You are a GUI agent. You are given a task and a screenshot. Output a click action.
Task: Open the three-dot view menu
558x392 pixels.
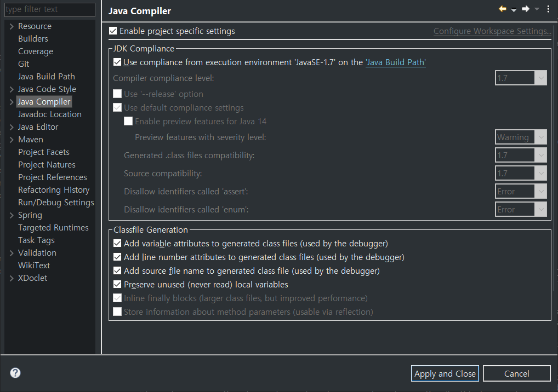548,9
